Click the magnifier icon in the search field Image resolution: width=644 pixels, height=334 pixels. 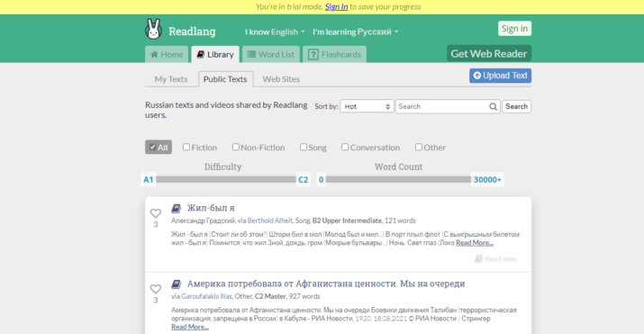point(493,107)
